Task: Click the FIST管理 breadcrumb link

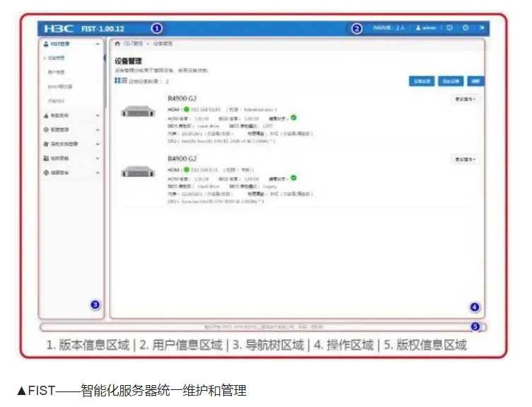Action: (133, 43)
